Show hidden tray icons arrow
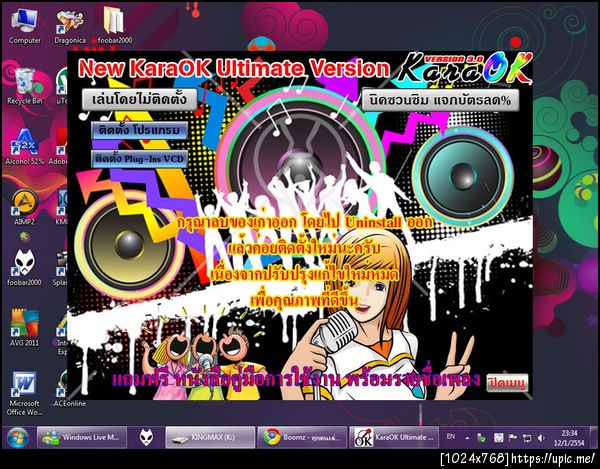This screenshot has width=600, height=469. (467, 438)
